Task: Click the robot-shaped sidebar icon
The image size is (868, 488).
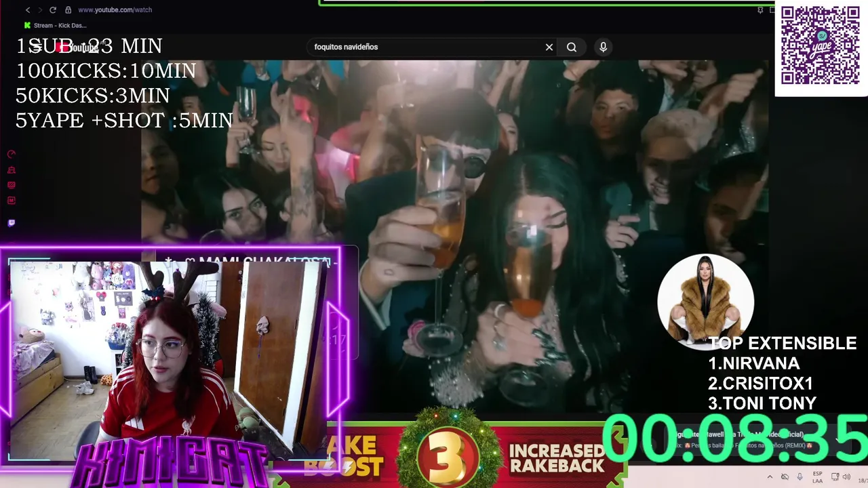Action: [11, 170]
